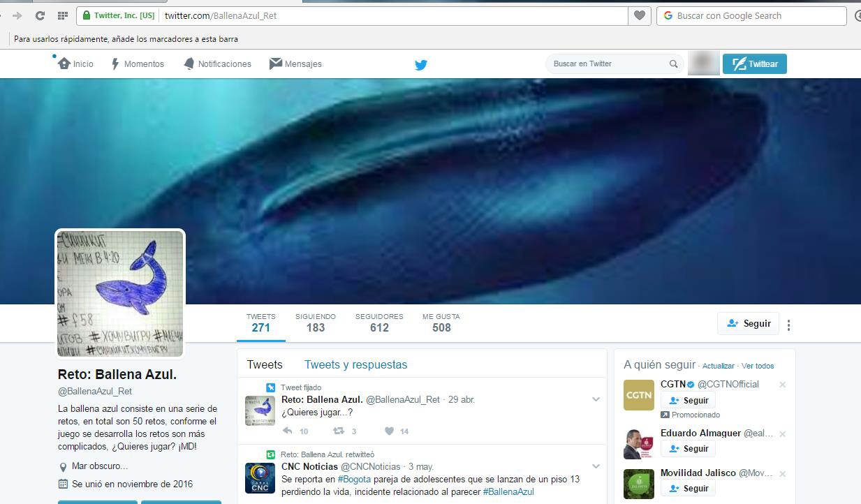861x504 pixels.
Task: Open the @BallenaAzul_Ret handle under profile name
Action: 95,392
